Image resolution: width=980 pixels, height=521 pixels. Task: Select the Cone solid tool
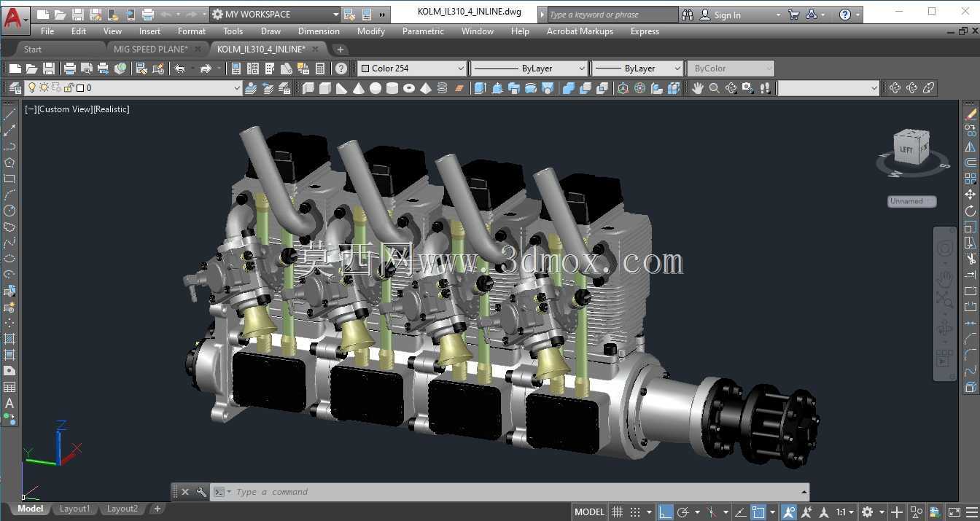point(359,88)
